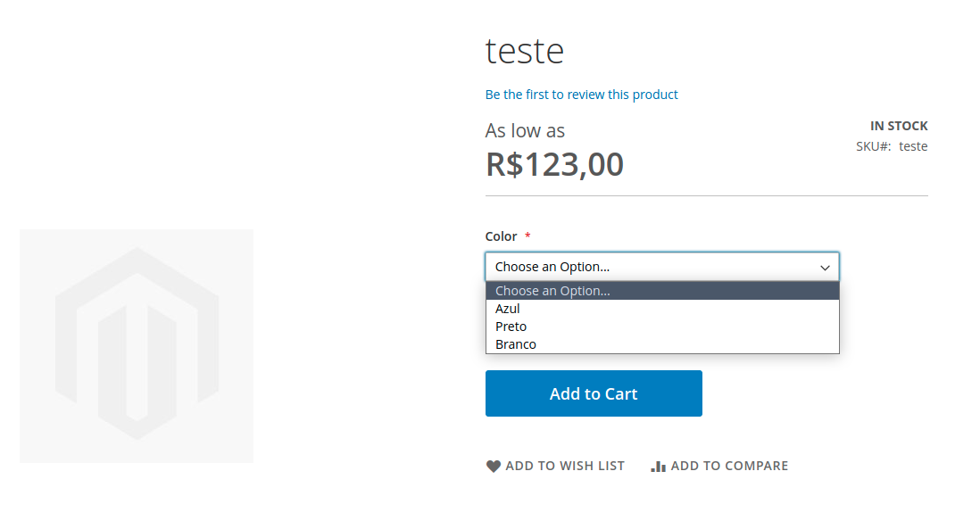Open the first product review link

[x=581, y=95]
